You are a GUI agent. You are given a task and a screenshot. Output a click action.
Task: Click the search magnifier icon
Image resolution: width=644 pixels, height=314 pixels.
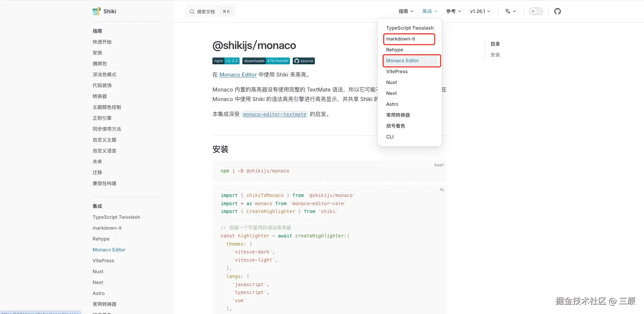click(x=192, y=12)
